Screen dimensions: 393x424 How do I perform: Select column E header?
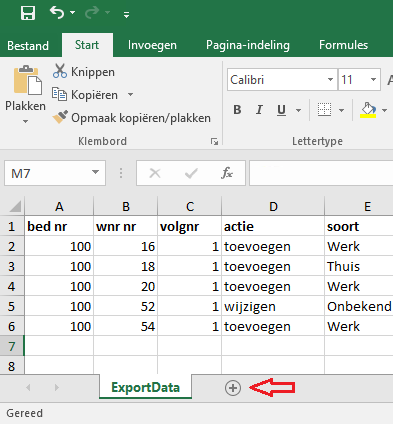click(x=359, y=207)
